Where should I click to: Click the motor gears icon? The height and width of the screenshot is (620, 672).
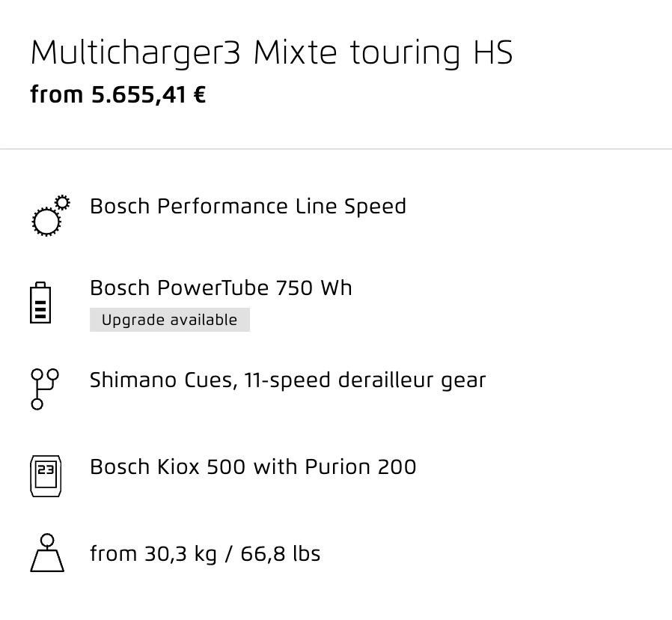[51, 215]
